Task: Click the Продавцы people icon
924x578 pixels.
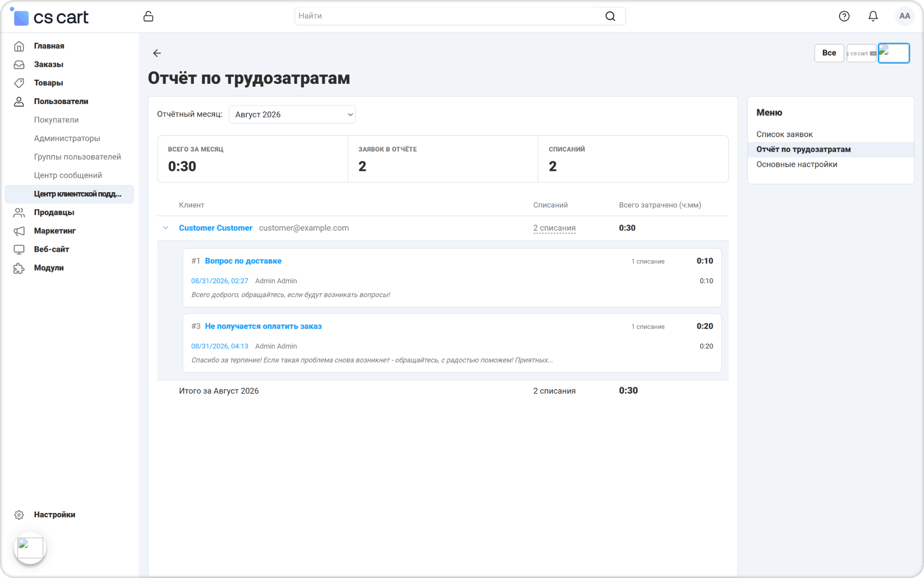Action: click(19, 212)
